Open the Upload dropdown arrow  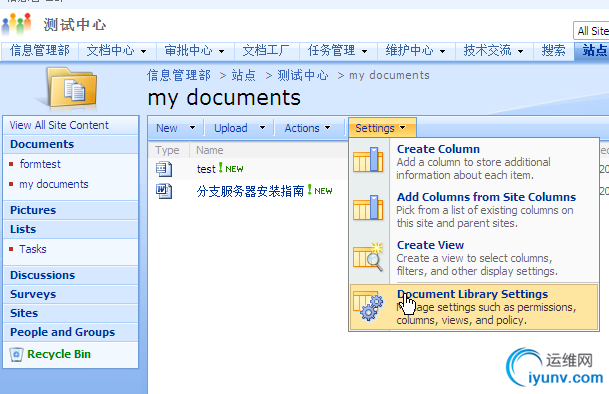(263, 128)
